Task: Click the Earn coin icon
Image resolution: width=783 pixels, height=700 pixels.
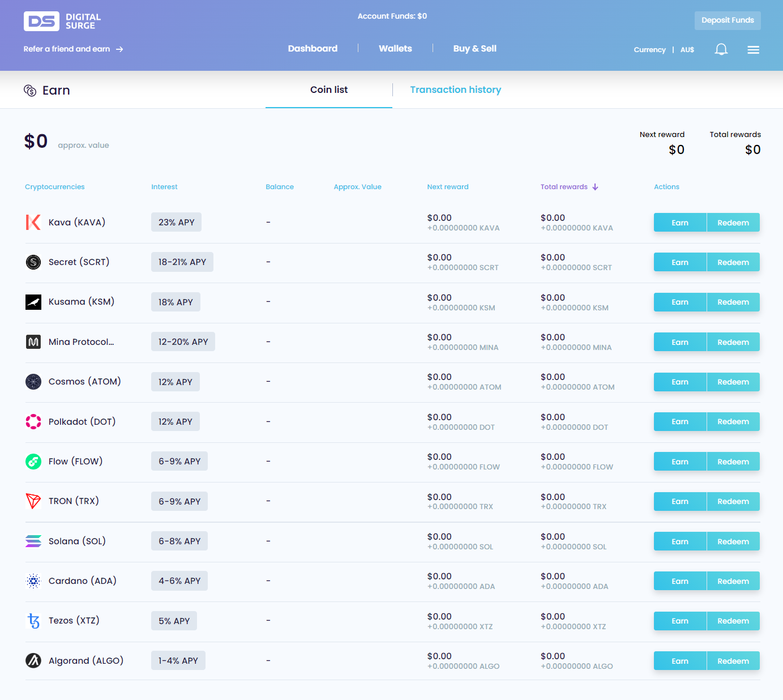Action: (30, 90)
